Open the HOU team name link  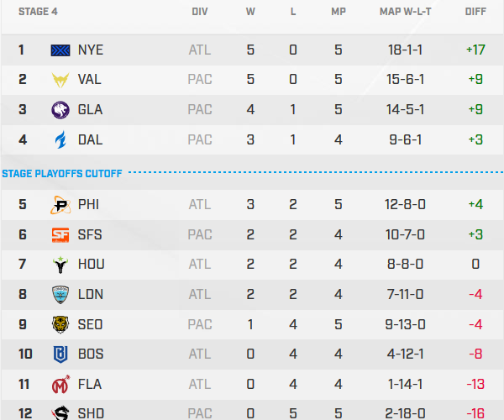tap(91, 264)
